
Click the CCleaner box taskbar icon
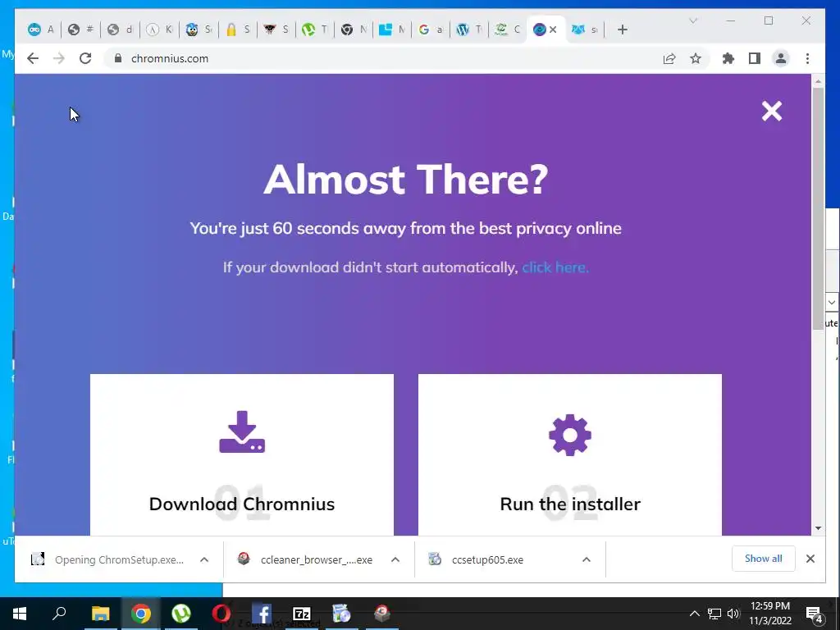[382, 614]
